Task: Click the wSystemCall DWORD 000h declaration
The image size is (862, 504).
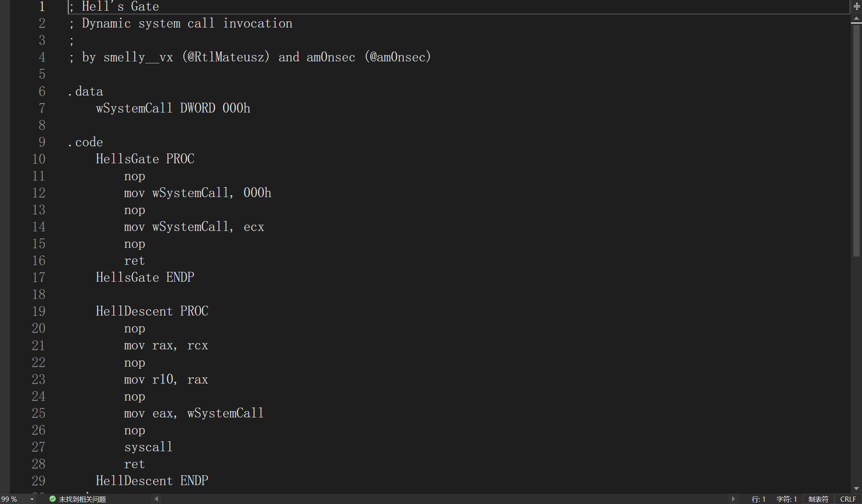Action: point(173,108)
